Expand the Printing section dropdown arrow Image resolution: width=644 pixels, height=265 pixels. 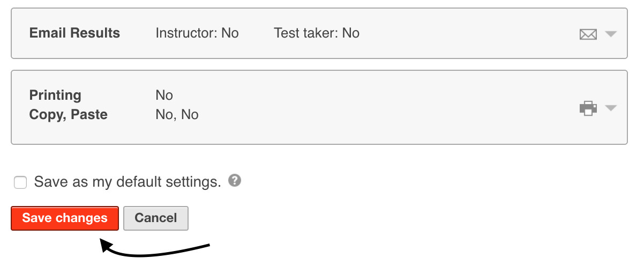611,108
